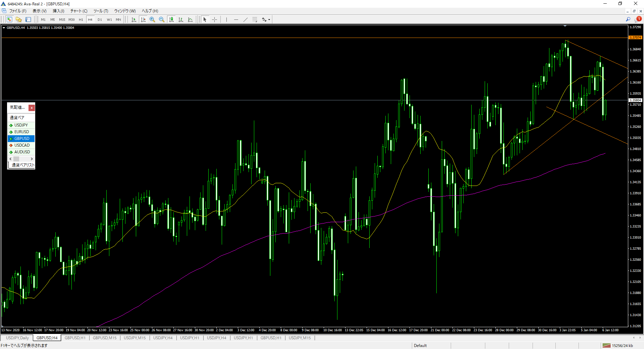Open the チャート (C) menu
This screenshot has height=349, width=644.
79,11
